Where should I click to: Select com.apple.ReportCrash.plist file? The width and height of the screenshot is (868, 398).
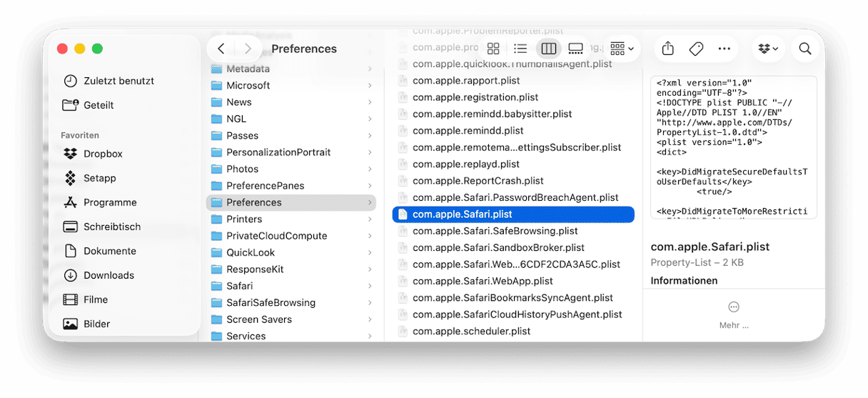[x=513, y=181]
